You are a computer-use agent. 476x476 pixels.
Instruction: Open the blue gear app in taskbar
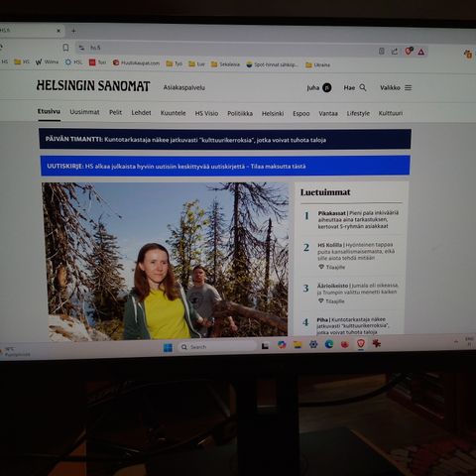(x=313, y=344)
